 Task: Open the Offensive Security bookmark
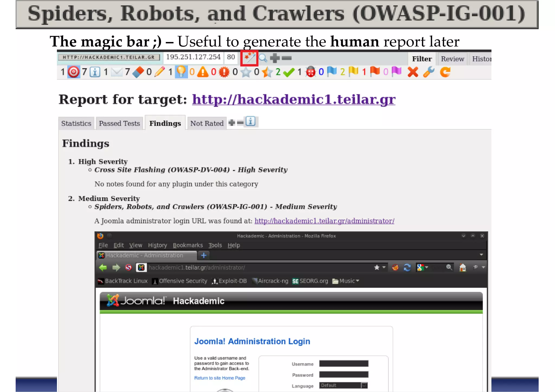[180, 281]
